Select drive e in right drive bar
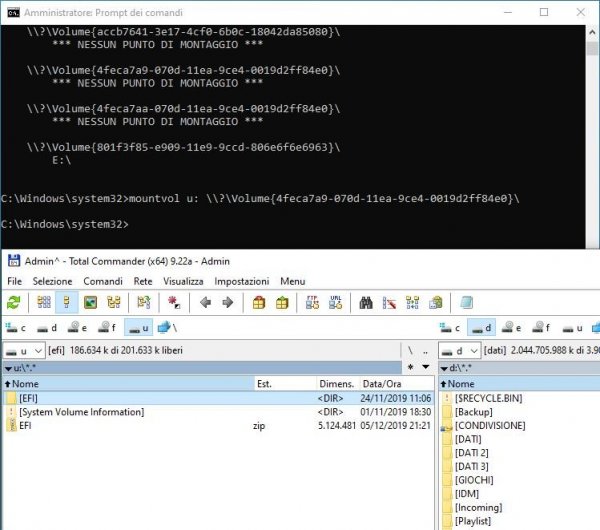The image size is (600, 530). click(x=512, y=328)
